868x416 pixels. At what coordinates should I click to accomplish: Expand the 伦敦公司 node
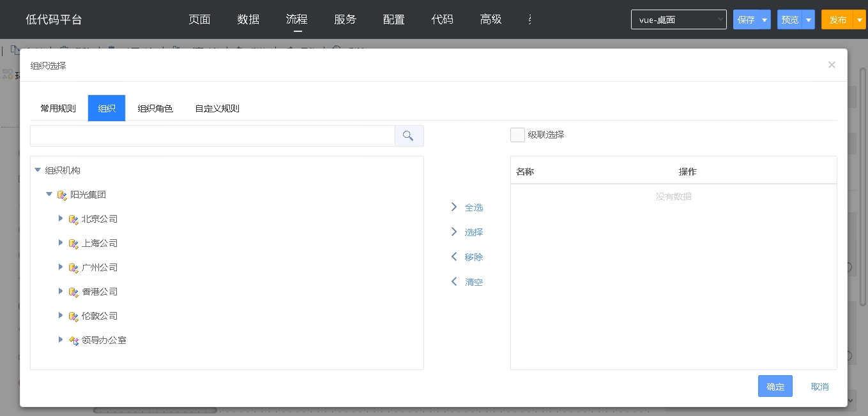pyautogui.click(x=61, y=315)
